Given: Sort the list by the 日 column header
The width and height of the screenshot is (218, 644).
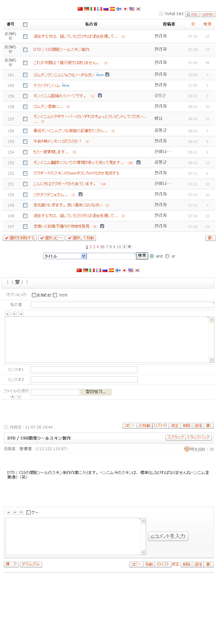Looking at the screenshot, I should click(193, 24).
